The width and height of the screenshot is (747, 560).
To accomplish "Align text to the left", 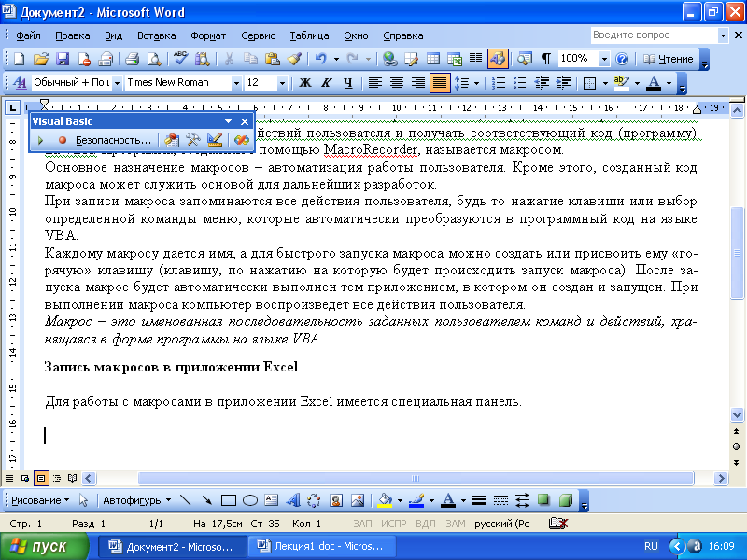I will (x=375, y=83).
